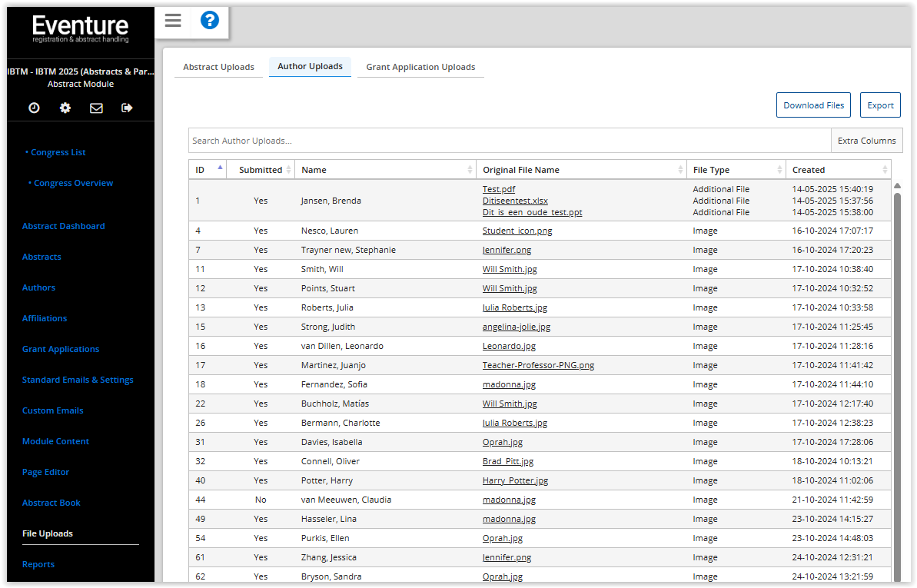The image size is (917, 588).
Task: Open the Extra Columns button
Action: pos(867,141)
